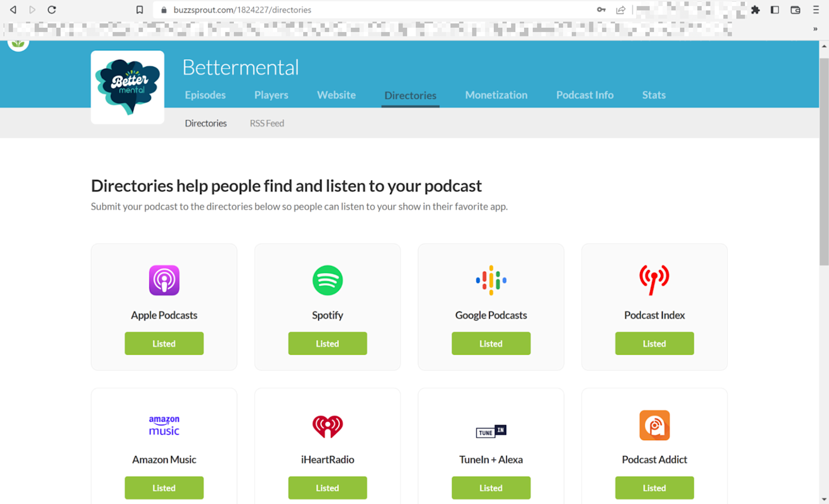The image size is (829, 504).
Task: Click the page vertical scrollbar thumb
Action: pyautogui.click(x=824, y=162)
